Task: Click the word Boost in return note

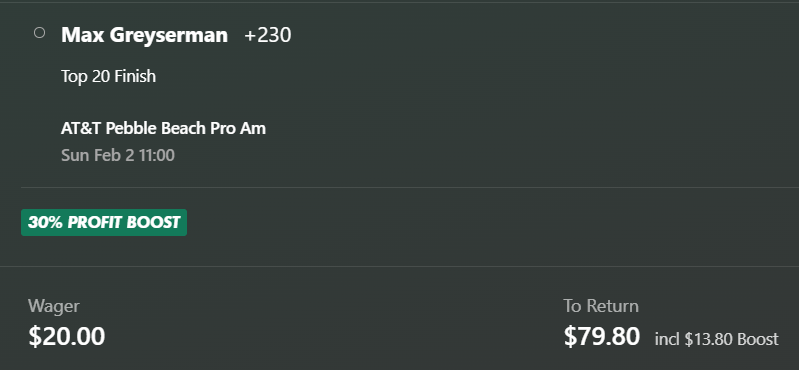Action: tap(759, 339)
